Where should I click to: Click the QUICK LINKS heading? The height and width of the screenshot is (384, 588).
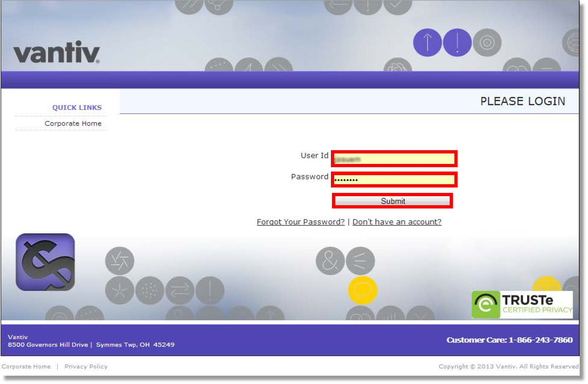pos(77,107)
